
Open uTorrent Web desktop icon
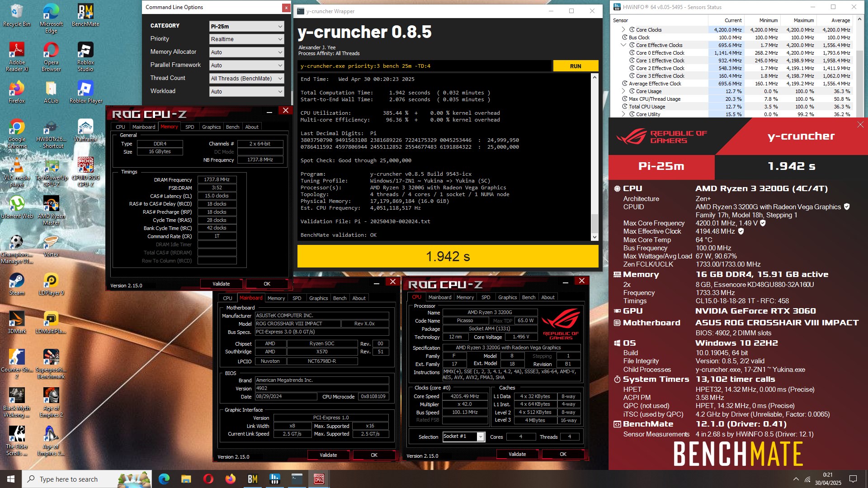coord(17,207)
